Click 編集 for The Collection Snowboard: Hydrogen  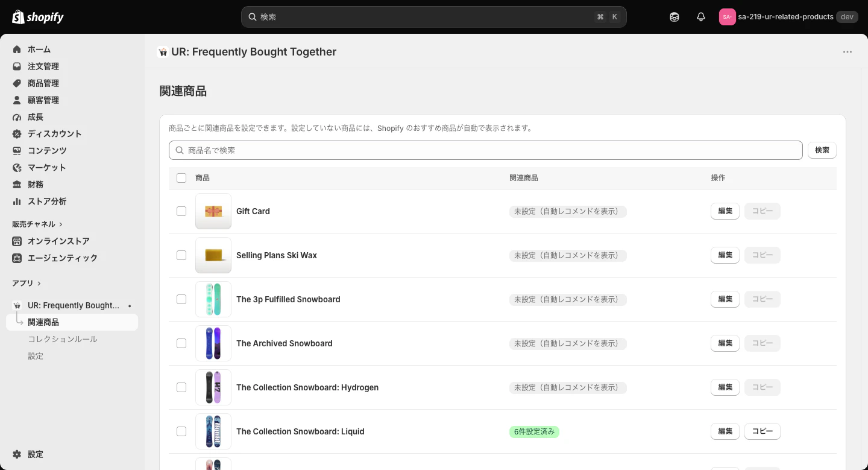tap(725, 387)
